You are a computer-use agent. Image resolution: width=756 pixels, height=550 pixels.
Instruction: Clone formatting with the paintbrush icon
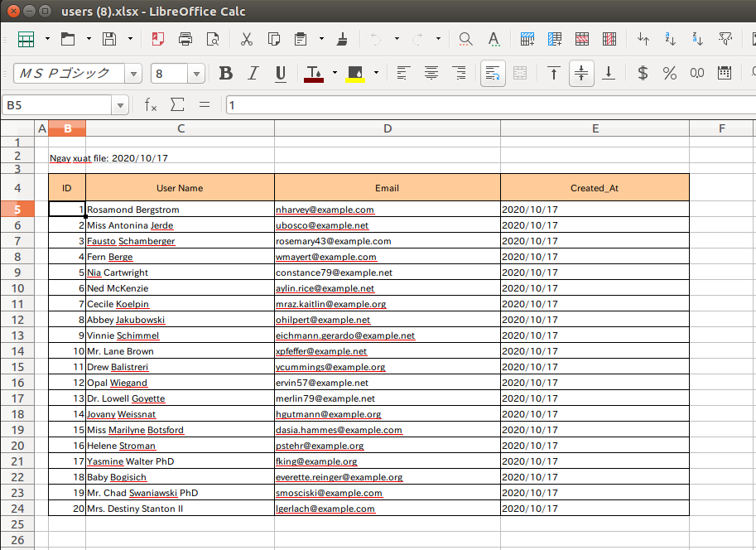342,39
